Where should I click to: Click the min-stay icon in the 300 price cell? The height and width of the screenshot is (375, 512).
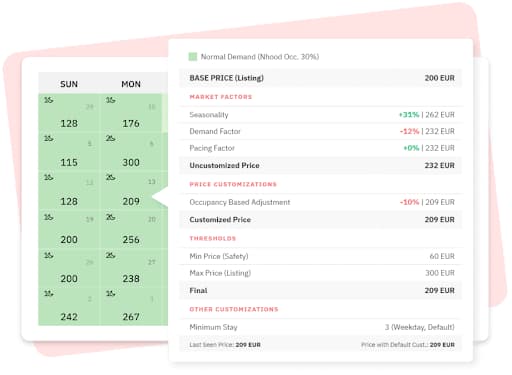coord(111,138)
